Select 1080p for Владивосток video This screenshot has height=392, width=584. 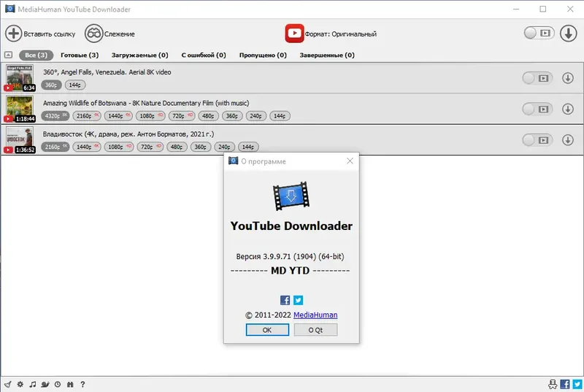119,147
